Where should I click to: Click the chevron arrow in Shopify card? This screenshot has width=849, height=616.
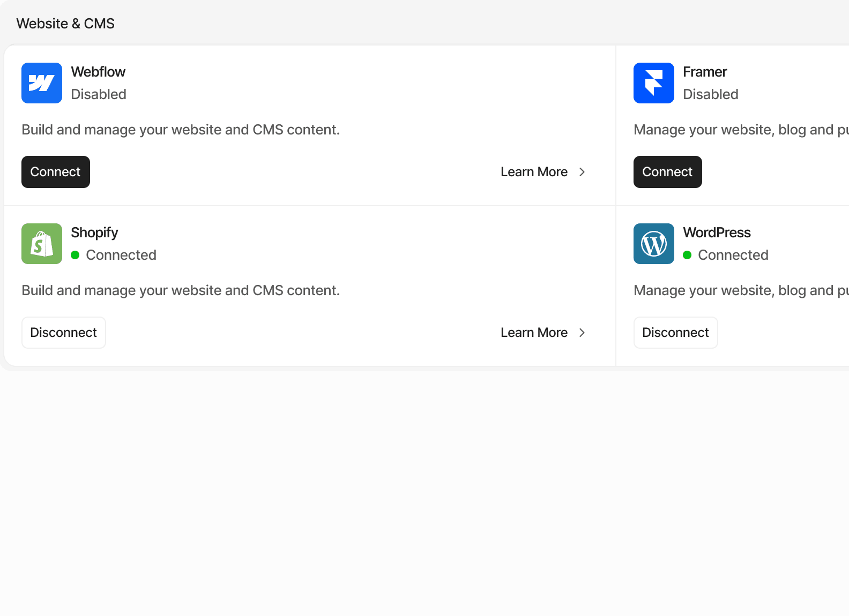coord(582,333)
